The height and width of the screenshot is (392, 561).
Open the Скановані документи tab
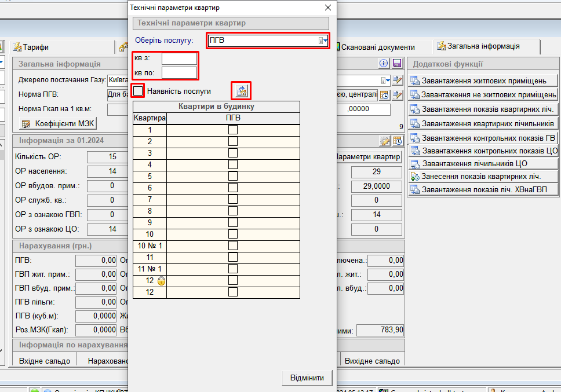(x=377, y=47)
